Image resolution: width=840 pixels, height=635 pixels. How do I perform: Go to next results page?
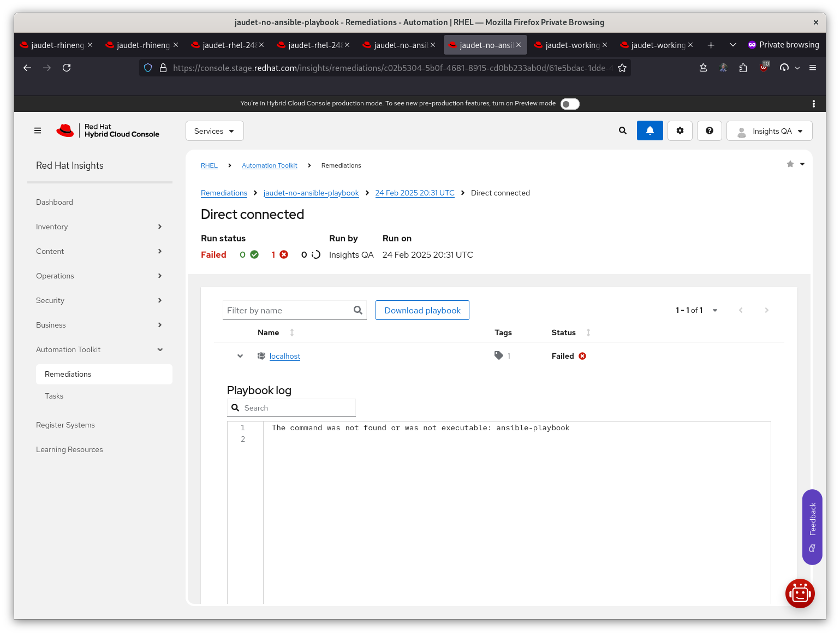[x=766, y=310]
